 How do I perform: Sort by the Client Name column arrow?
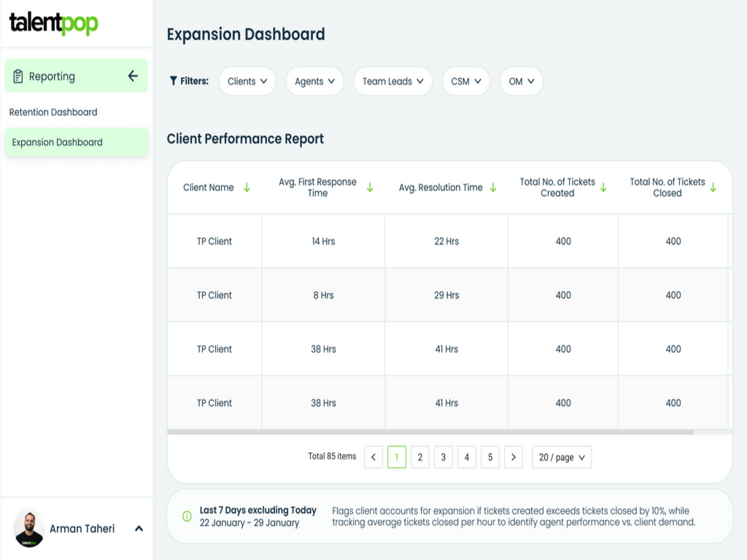(246, 187)
